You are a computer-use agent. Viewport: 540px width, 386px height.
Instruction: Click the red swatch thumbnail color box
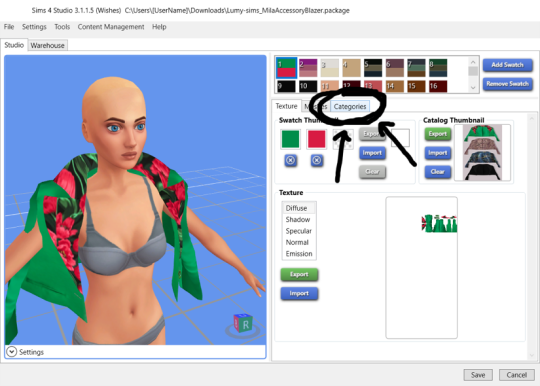point(316,139)
